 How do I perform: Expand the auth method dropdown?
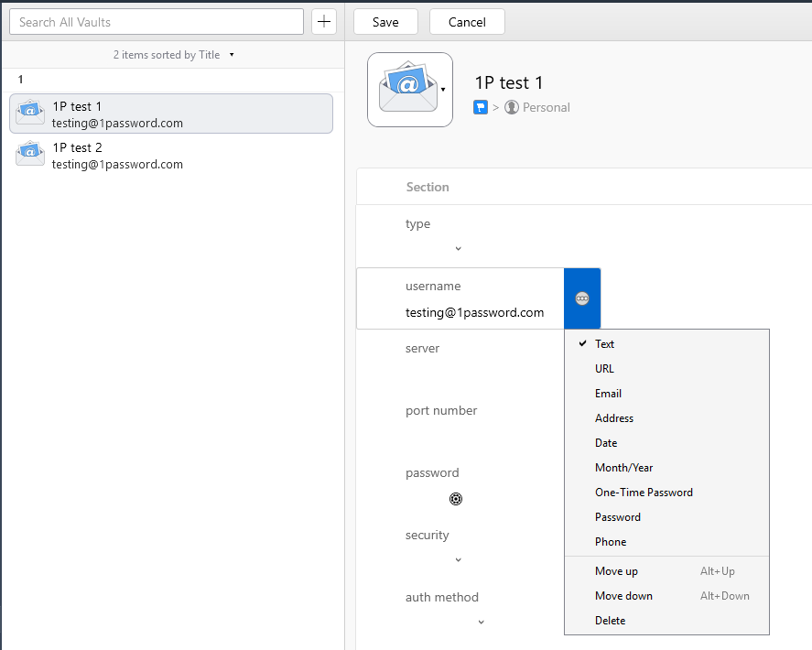tap(482, 622)
